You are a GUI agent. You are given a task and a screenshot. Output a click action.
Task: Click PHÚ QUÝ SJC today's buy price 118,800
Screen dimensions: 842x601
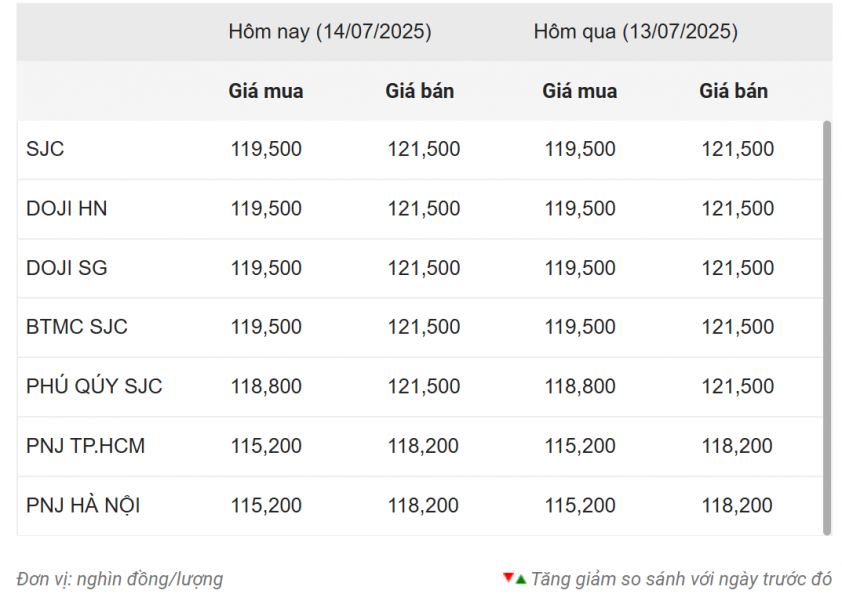click(266, 386)
